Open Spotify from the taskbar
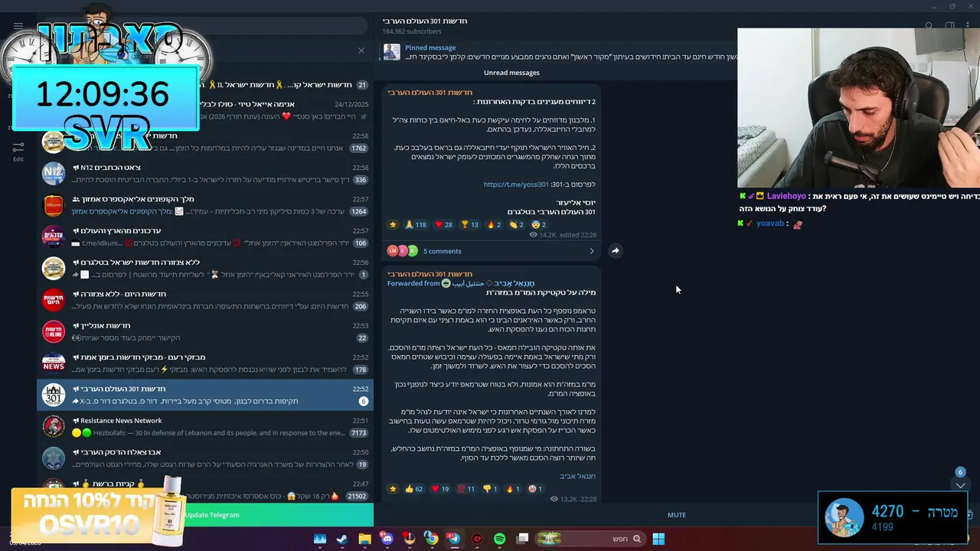The height and width of the screenshot is (551, 980). click(x=499, y=539)
